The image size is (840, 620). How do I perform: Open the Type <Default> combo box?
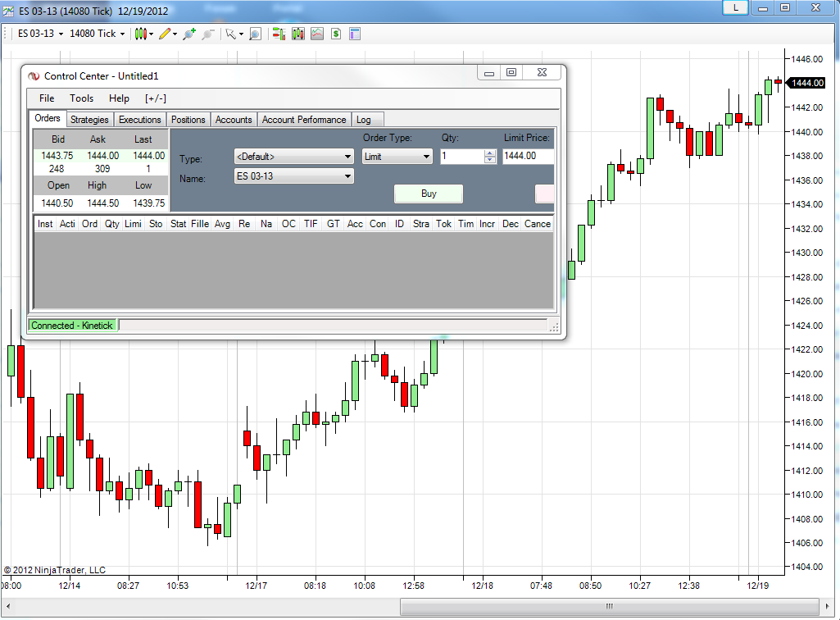[294, 157]
